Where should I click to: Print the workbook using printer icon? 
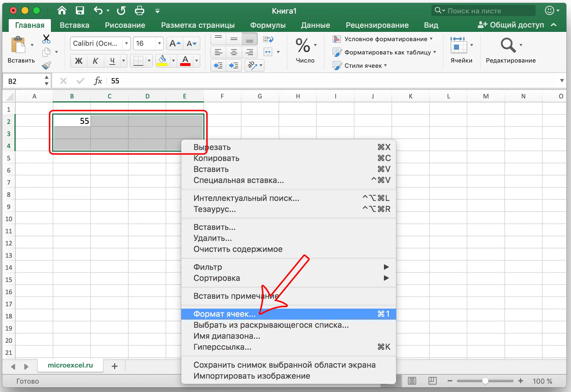point(140,11)
